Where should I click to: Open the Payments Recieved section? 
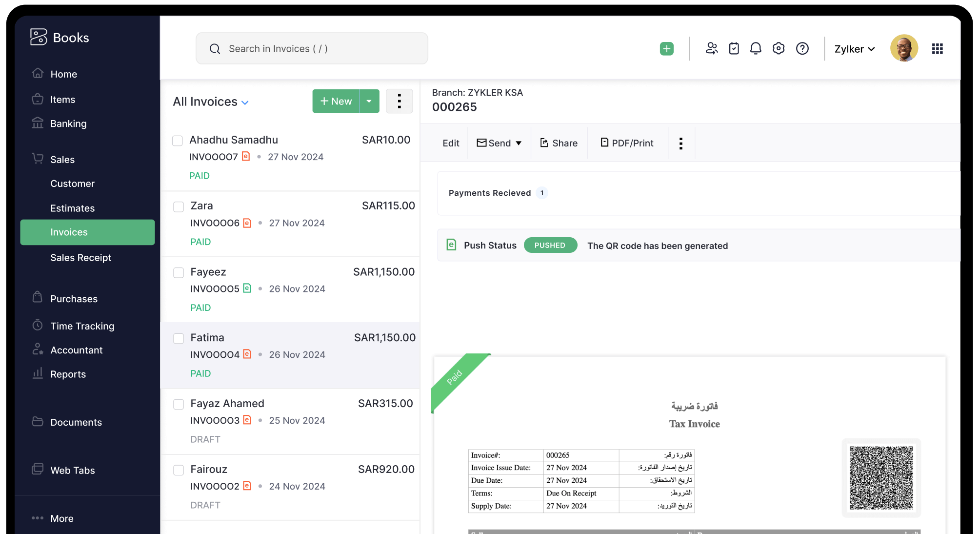point(490,192)
